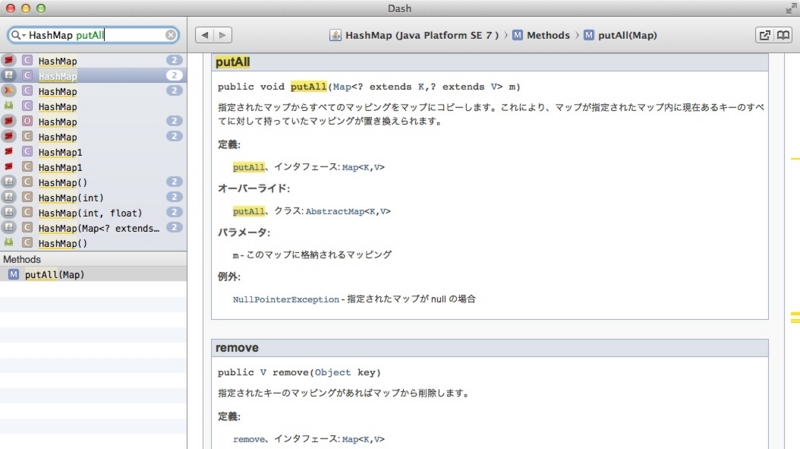This screenshot has width=800, height=449.
Task: Click the class C icon beside HashMap(int, float)
Action: point(27,212)
